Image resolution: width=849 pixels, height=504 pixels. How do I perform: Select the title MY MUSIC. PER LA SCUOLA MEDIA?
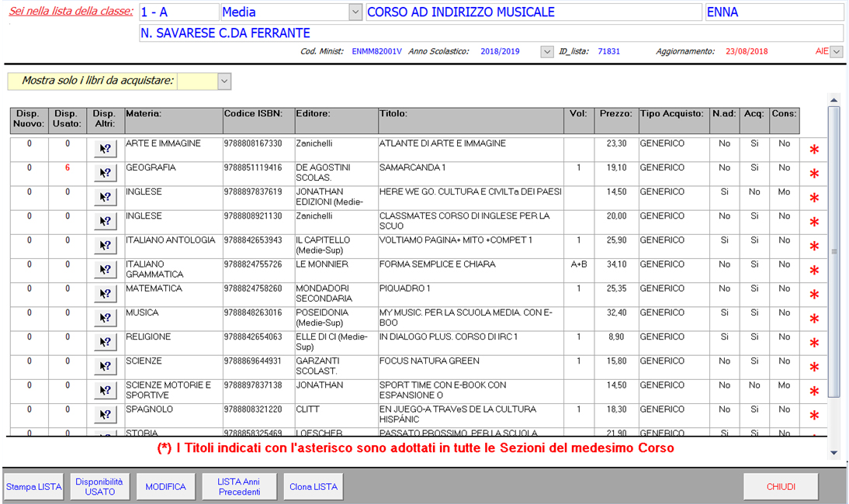click(x=471, y=317)
